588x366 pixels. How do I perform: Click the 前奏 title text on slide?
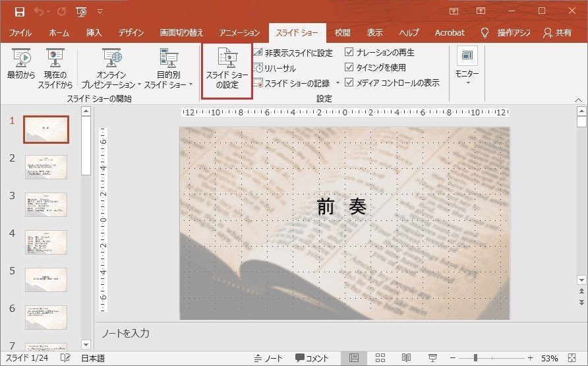coord(341,206)
